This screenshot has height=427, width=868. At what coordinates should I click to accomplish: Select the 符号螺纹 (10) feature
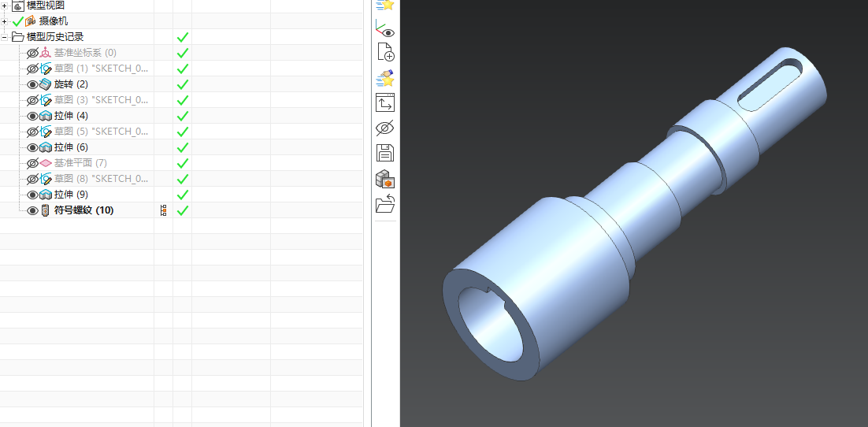(84, 210)
